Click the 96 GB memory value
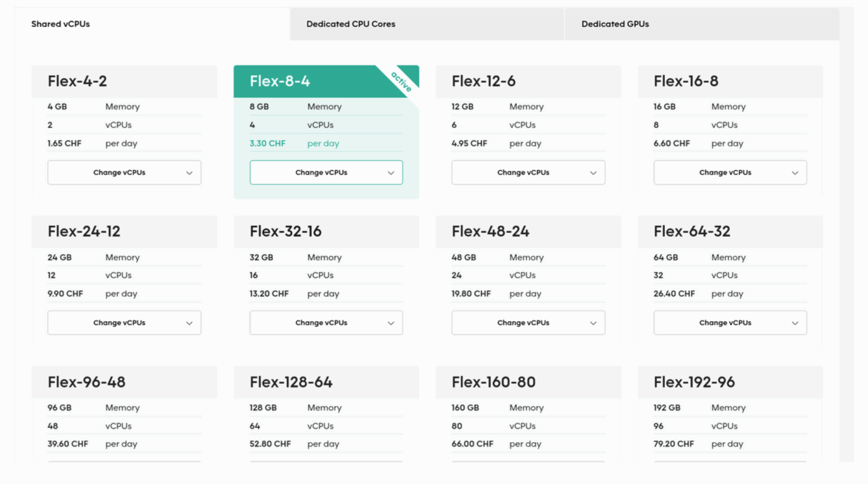The height and width of the screenshot is (484, 868). click(60, 408)
